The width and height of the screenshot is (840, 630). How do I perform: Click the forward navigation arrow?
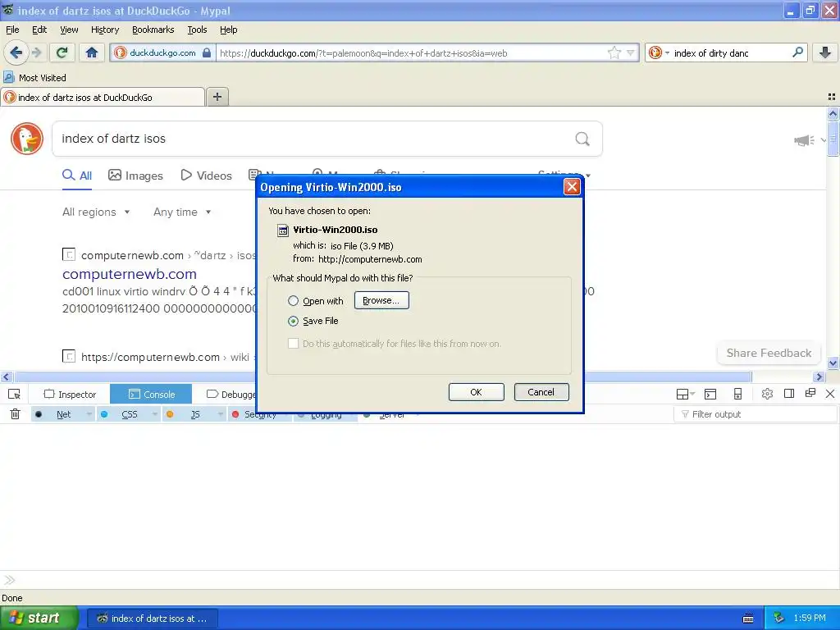(x=36, y=52)
